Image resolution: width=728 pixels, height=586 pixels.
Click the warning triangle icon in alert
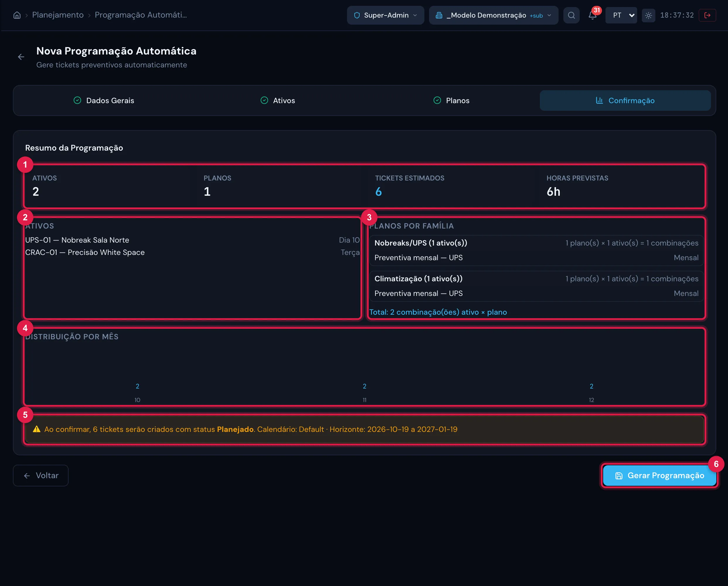36,429
